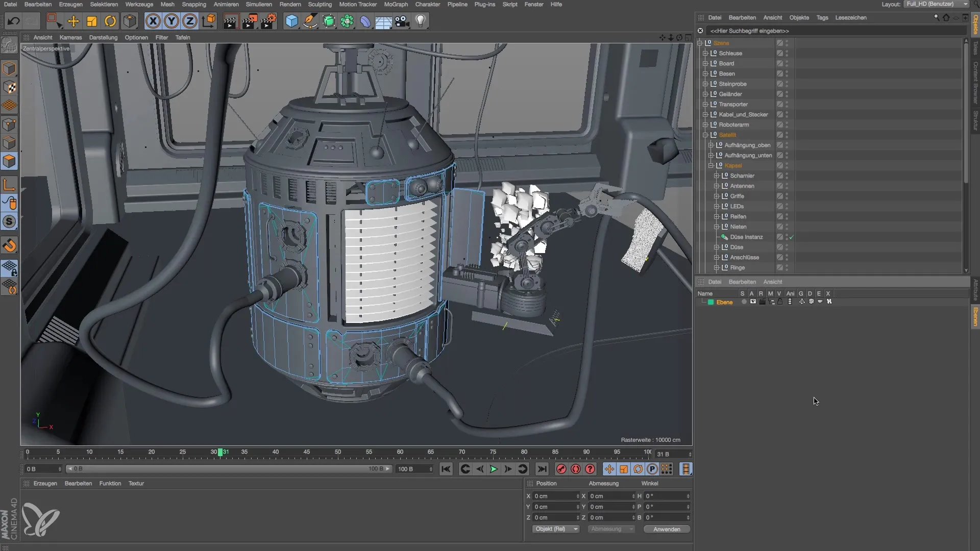
Task: Toggle Y axis lock
Action: 171,21
